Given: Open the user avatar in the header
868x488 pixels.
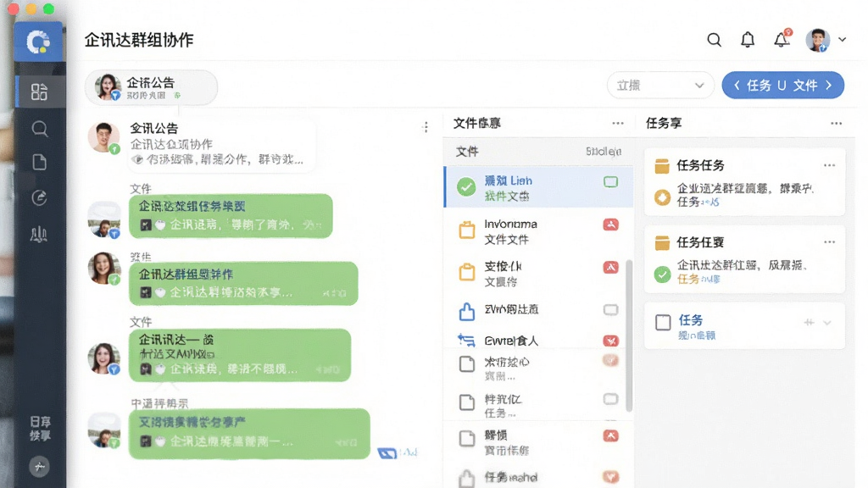Looking at the screenshot, I should pos(818,40).
